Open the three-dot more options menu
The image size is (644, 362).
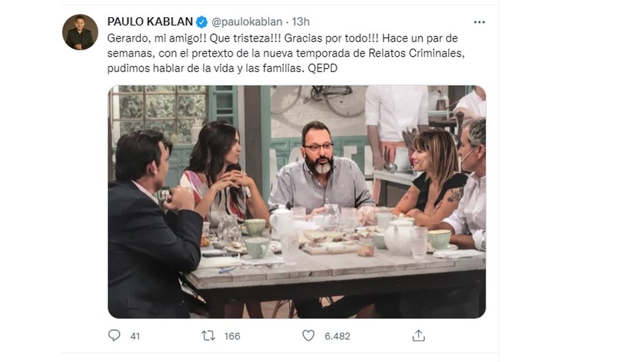pyautogui.click(x=479, y=22)
